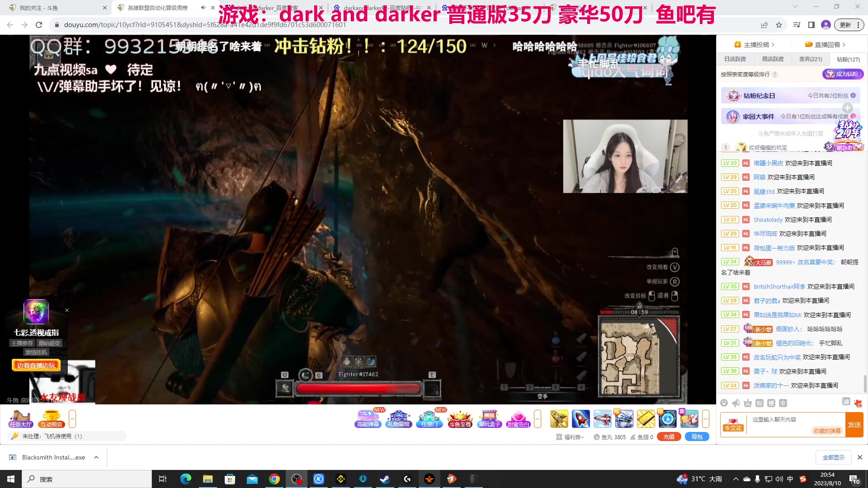Click the chat panel scrollbar

click(865, 384)
